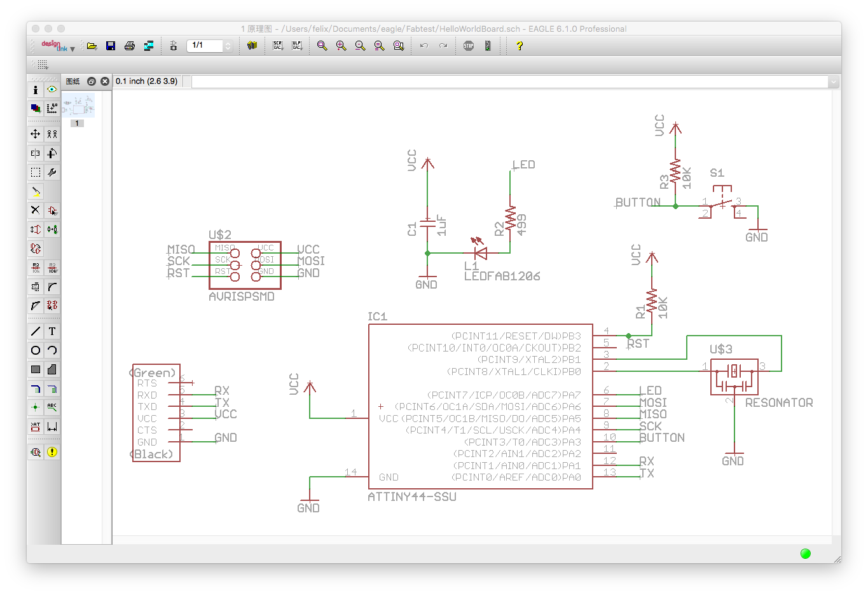Select the Rectangle tool

coord(36,369)
